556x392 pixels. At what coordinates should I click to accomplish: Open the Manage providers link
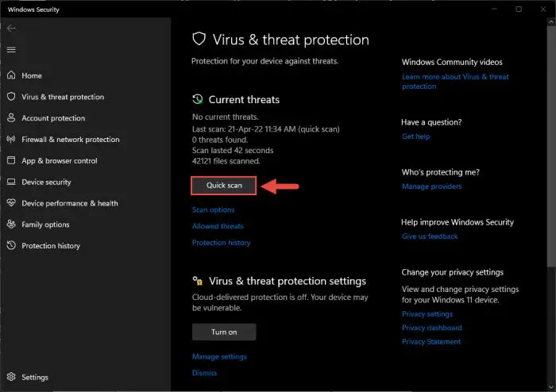431,186
